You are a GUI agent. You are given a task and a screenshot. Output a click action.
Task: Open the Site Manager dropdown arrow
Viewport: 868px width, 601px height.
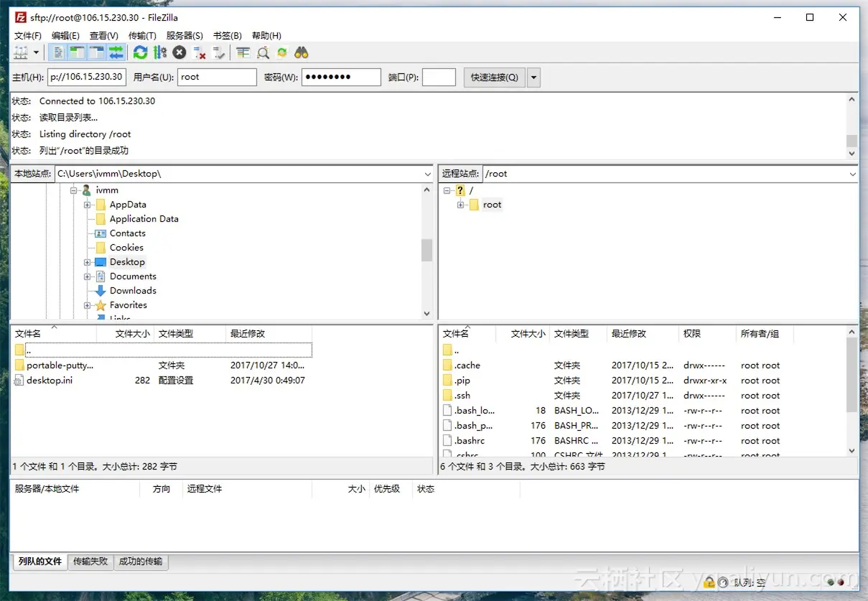tap(36, 52)
